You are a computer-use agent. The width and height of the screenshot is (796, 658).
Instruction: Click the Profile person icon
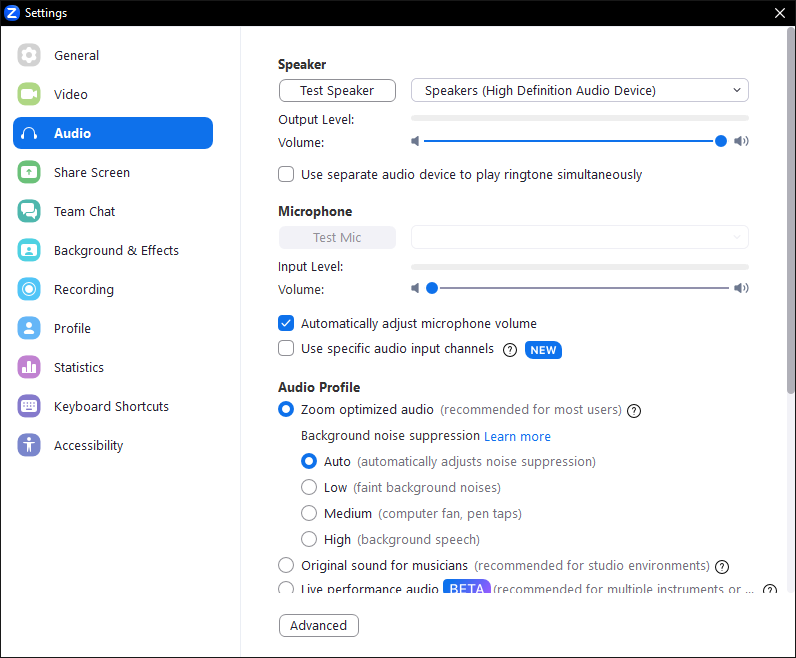[29, 328]
